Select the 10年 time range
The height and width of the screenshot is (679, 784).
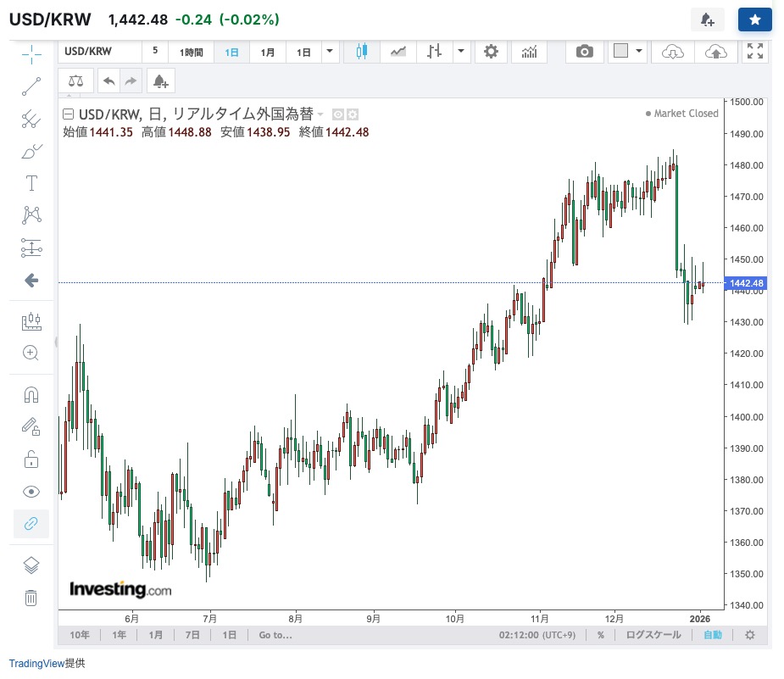[x=80, y=635]
